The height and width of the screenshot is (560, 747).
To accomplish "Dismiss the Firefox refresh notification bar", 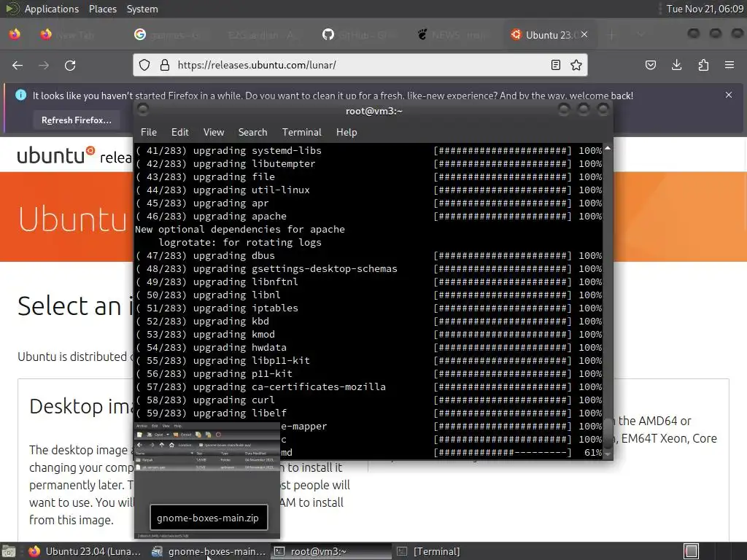I will coord(729,95).
